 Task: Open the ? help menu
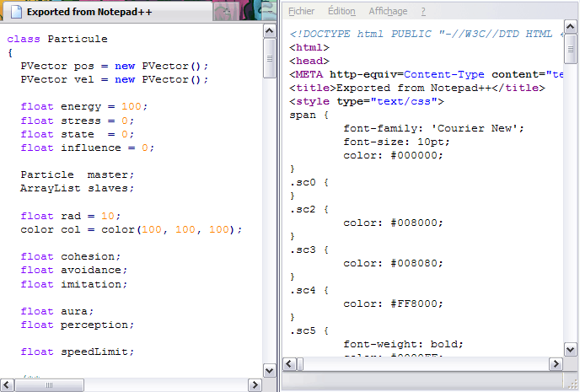tap(423, 11)
